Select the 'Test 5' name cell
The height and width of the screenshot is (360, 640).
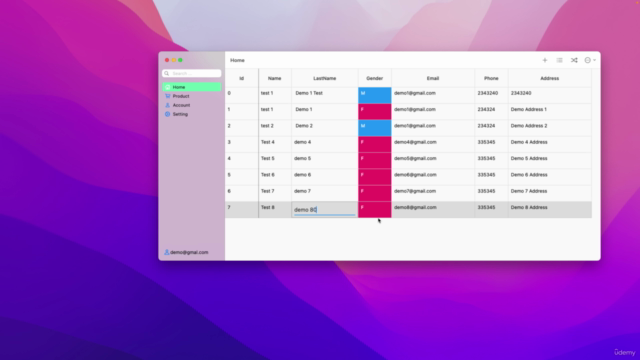coord(275,160)
